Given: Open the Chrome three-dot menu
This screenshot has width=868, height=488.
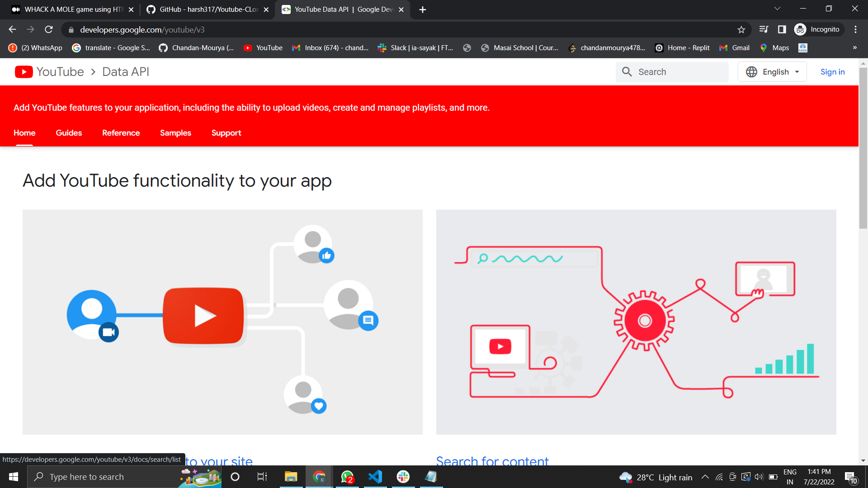Looking at the screenshot, I should pos(855,30).
